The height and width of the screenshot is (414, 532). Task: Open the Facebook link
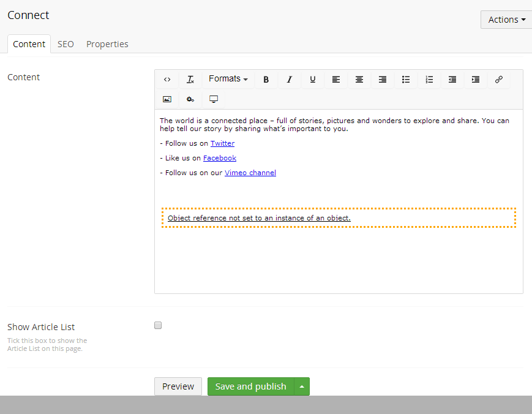click(x=220, y=158)
